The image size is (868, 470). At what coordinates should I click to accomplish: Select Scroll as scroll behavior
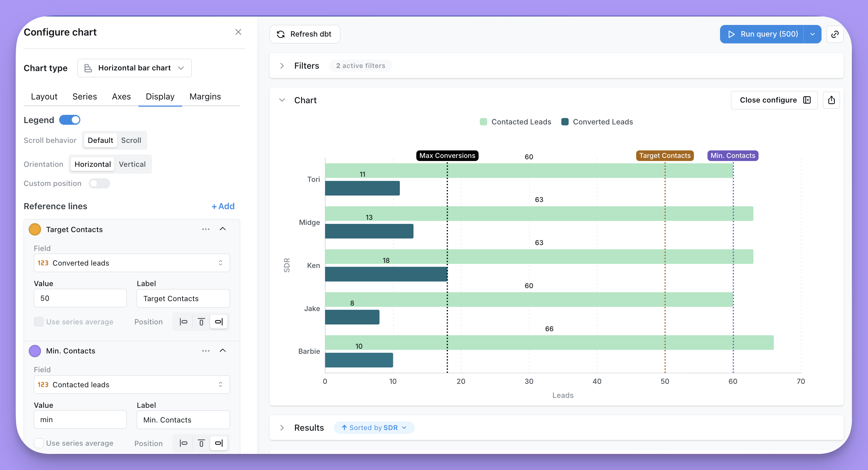coord(131,140)
